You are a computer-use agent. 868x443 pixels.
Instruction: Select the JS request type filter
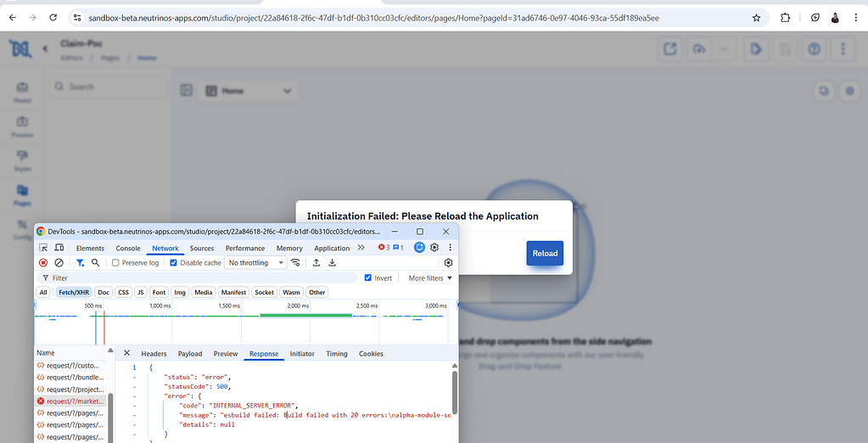point(141,293)
